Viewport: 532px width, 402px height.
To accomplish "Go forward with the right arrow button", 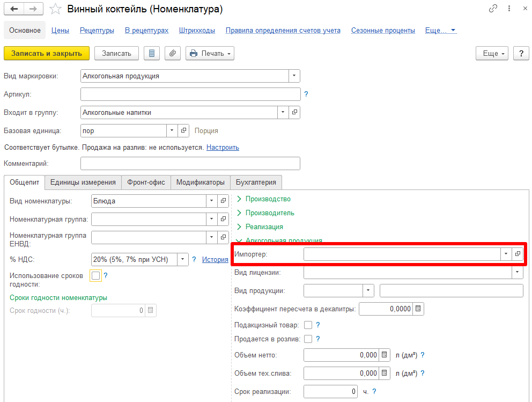I will tap(33, 9).
